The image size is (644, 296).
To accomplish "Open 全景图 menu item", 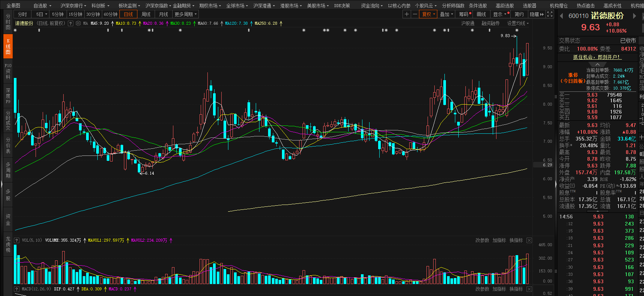I will (13, 6).
